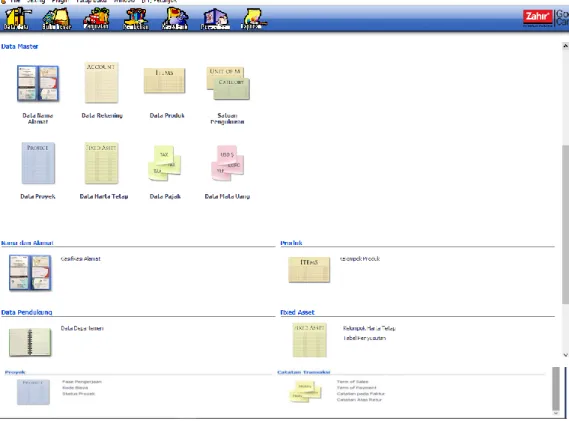Screen dimensions: 569x421
Task: Open Data Harta Tetap fixed asset icon
Action: tap(102, 163)
